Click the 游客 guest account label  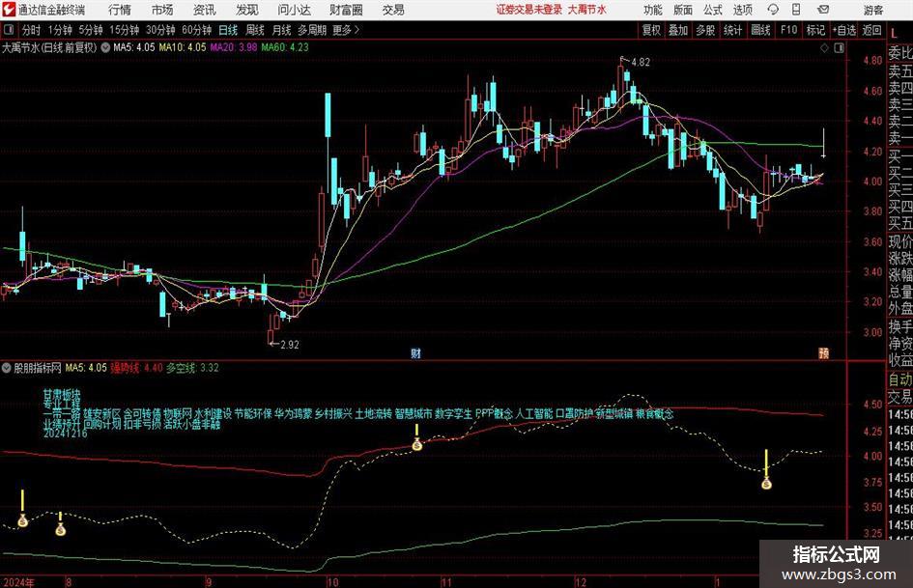click(x=873, y=10)
